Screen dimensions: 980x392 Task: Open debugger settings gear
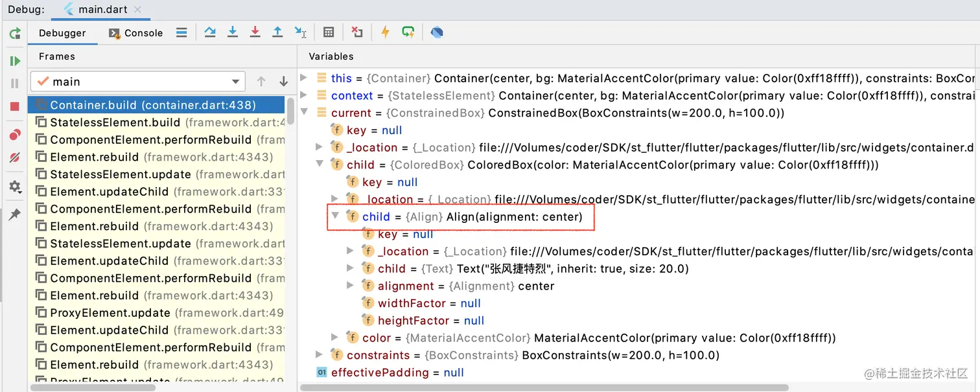tap(14, 187)
